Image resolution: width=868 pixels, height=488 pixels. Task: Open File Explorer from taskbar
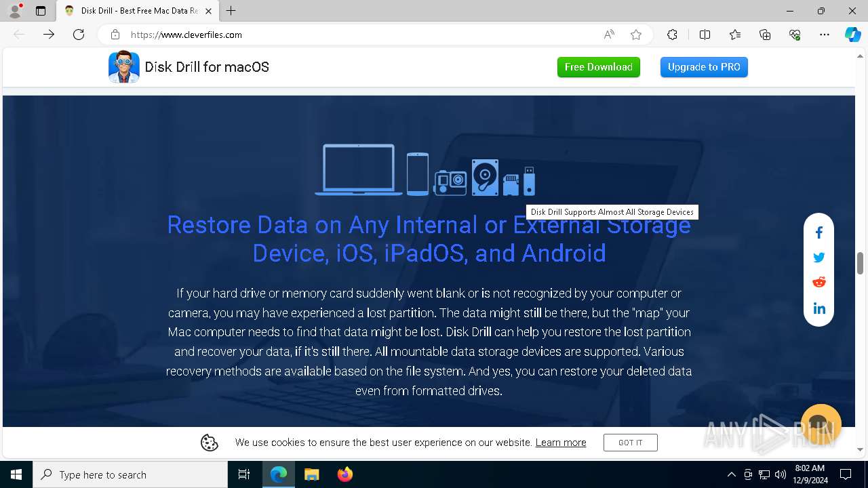pos(312,474)
